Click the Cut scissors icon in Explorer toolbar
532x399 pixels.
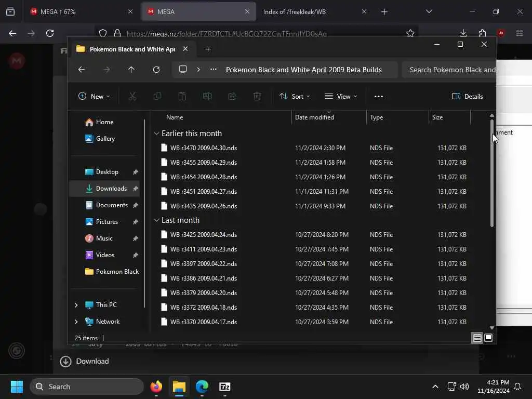click(132, 96)
